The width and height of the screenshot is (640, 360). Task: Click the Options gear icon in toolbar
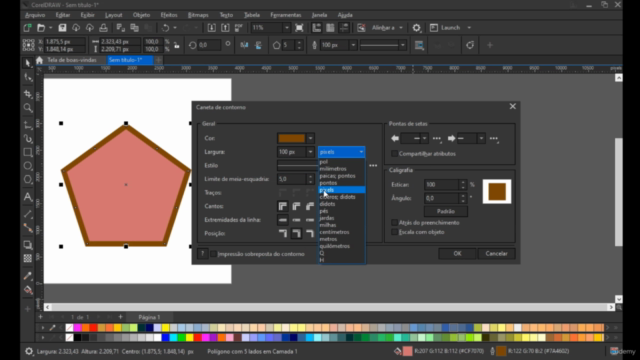(416, 28)
